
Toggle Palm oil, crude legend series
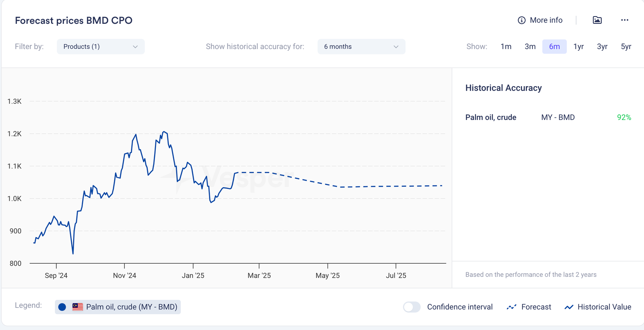tap(131, 307)
